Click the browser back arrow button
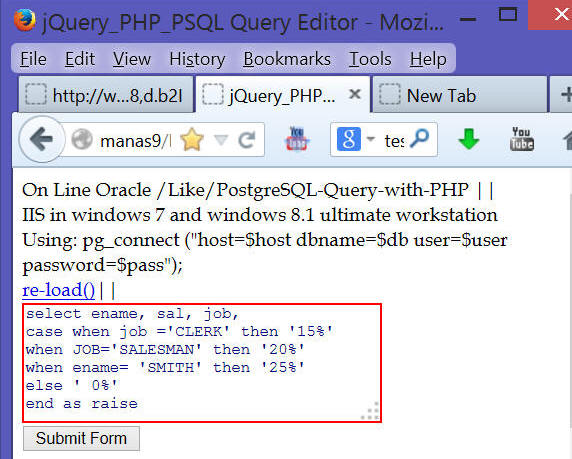This screenshot has height=459, width=572. (x=42, y=139)
